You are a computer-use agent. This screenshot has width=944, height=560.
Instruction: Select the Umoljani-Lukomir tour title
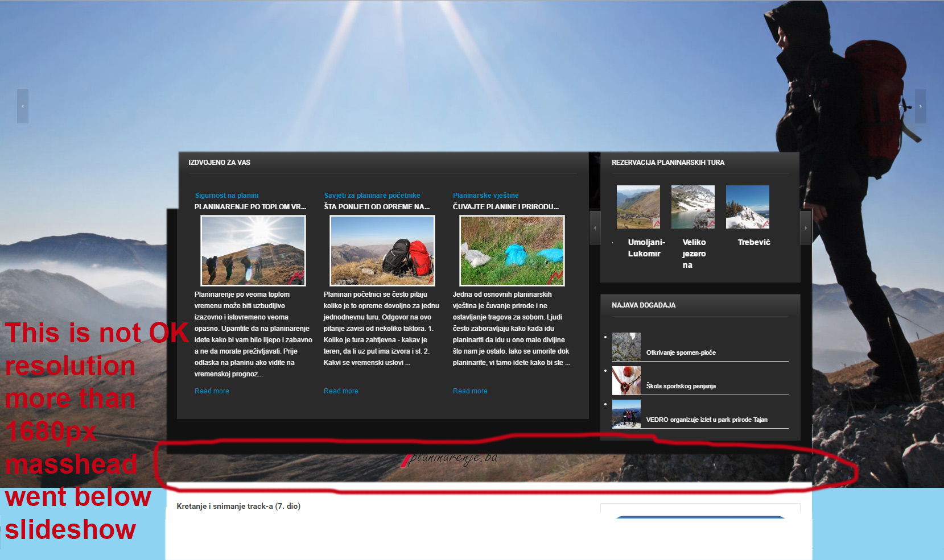tap(646, 248)
